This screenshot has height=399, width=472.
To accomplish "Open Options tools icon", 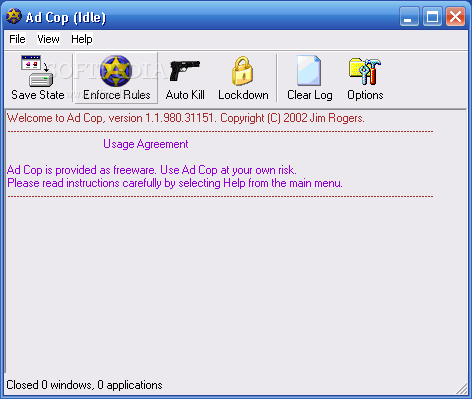I will pyautogui.click(x=365, y=71).
